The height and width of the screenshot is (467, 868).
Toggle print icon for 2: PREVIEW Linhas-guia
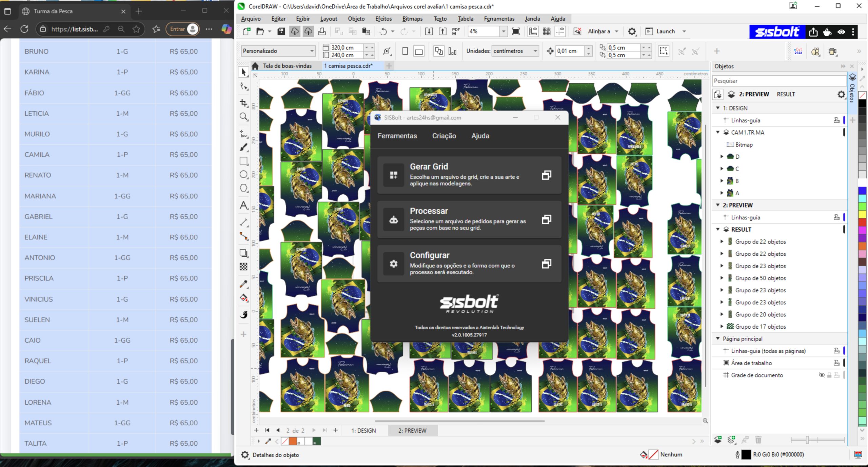[836, 217]
